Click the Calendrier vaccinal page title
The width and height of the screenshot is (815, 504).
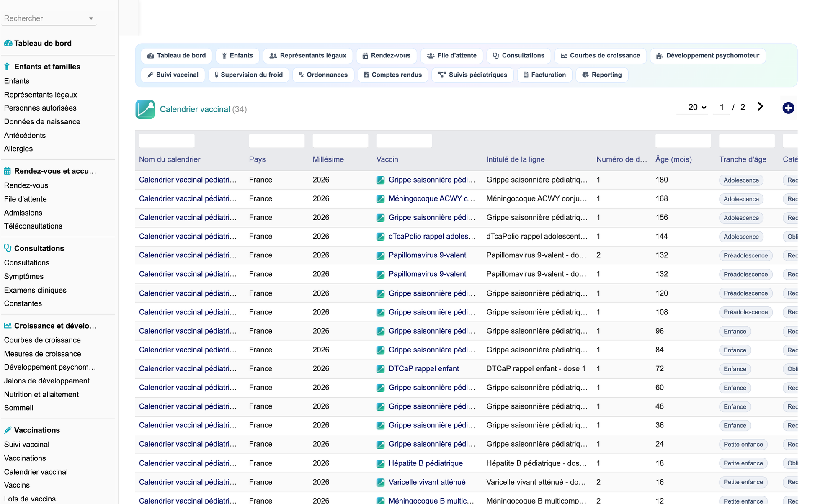[195, 109]
